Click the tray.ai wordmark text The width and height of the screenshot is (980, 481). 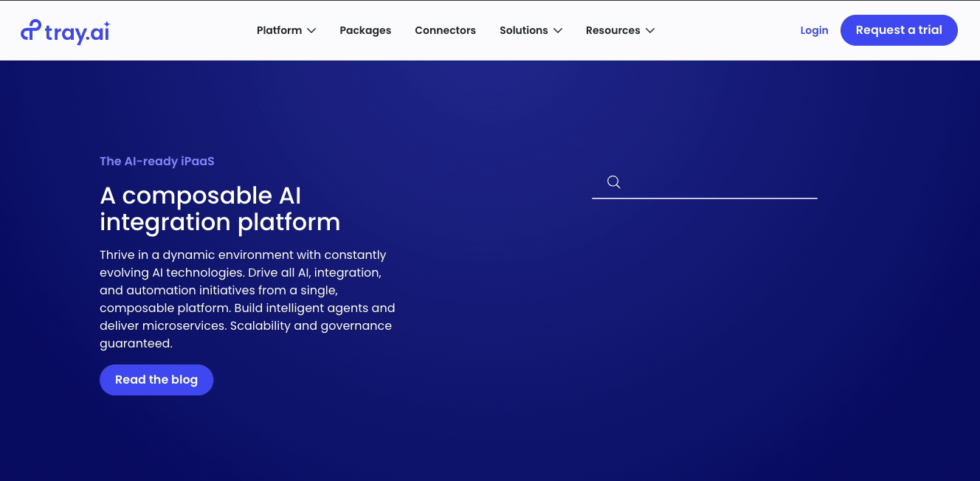(77, 32)
